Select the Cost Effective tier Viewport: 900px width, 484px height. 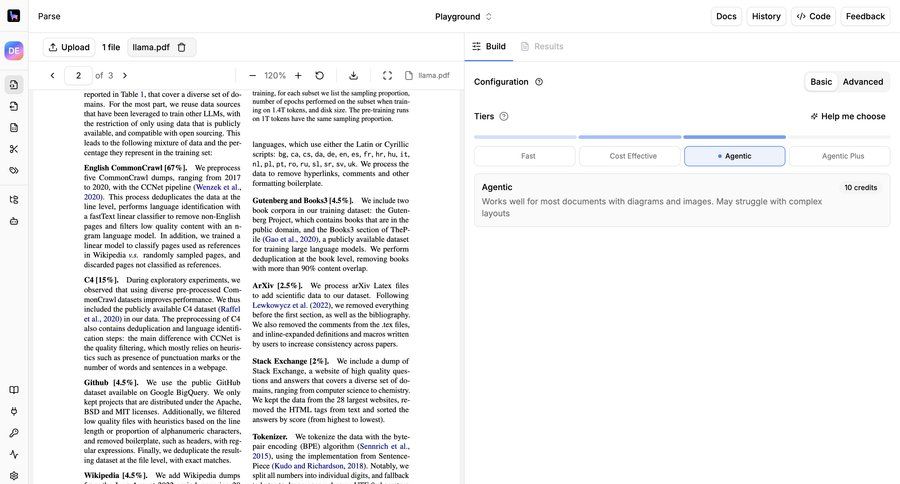coord(633,156)
